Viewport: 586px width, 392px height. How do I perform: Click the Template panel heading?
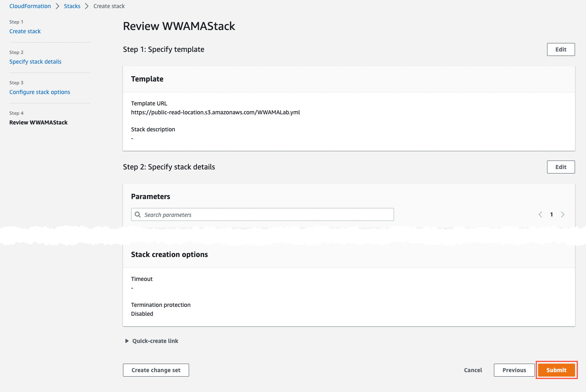(147, 79)
